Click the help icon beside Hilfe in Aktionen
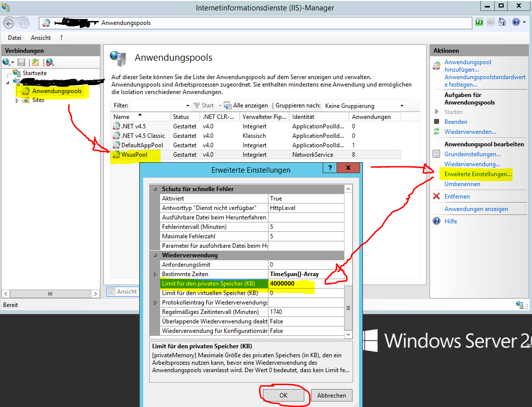532x407 pixels. (437, 221)
